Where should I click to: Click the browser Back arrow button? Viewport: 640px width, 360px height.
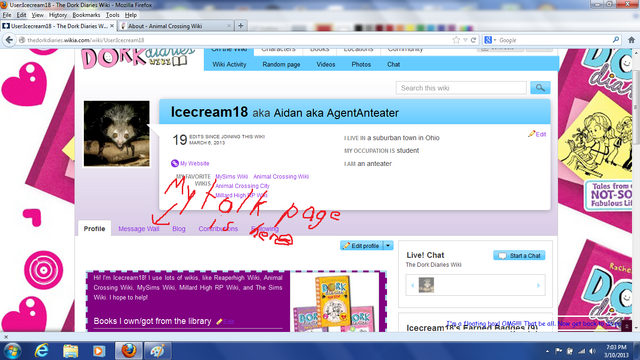point(9,40)
